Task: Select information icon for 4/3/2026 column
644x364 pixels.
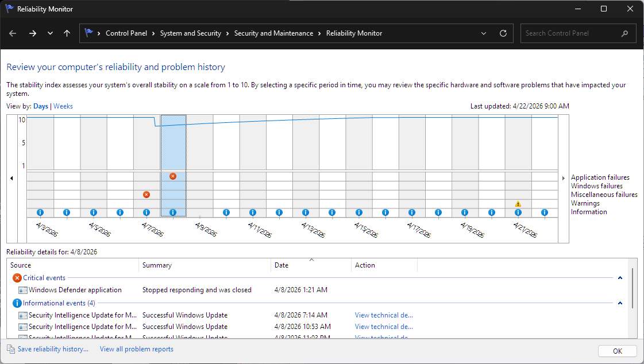Action: [x=40, y=212]
